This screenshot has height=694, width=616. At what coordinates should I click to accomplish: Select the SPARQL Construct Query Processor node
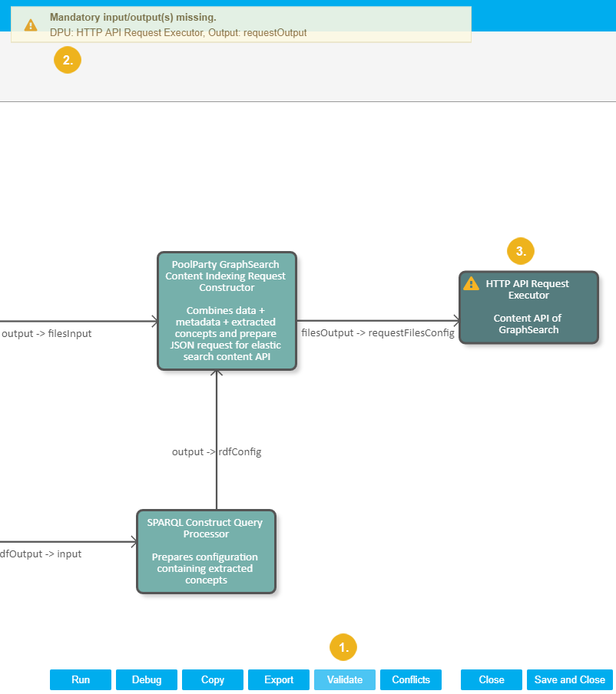[x=206, y=551]
